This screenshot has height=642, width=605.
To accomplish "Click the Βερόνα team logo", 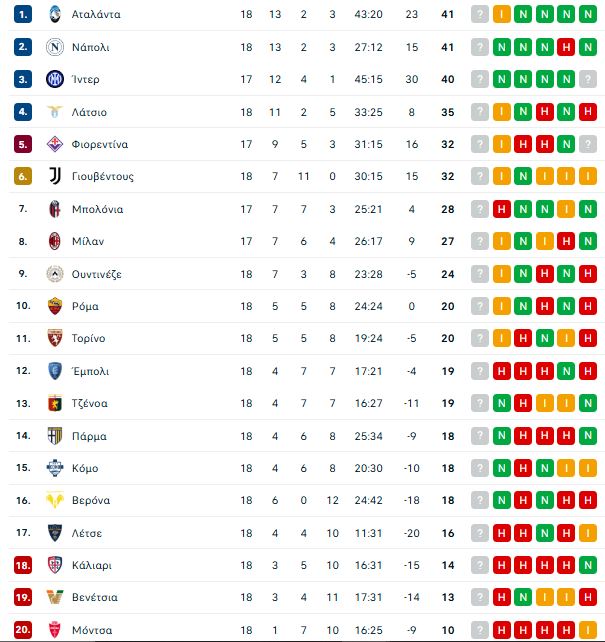I will tap(55, 500).
